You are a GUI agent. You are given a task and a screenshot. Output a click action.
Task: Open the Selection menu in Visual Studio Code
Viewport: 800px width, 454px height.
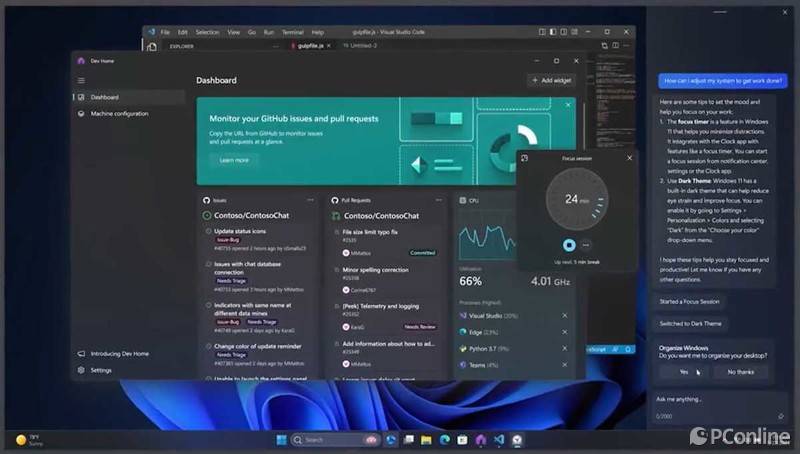click(207, 32)
